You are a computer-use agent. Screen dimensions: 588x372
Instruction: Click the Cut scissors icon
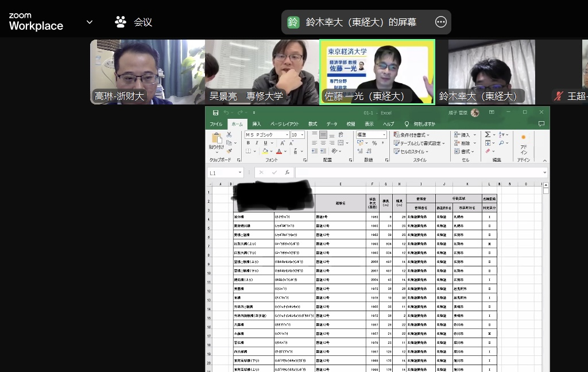click(229, 134)
